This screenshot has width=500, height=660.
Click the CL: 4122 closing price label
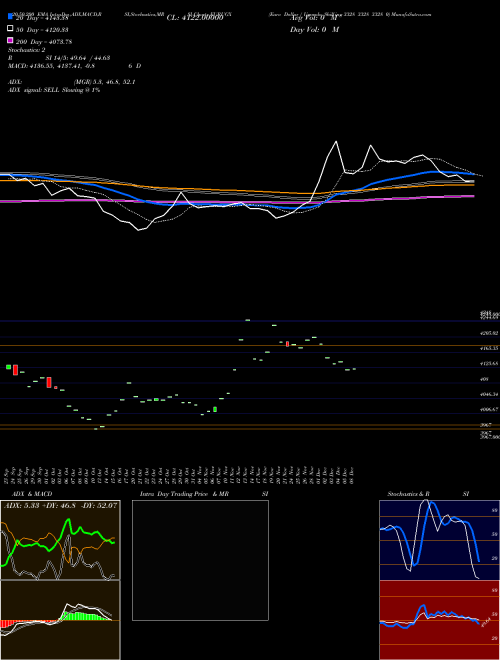point(194,18)
